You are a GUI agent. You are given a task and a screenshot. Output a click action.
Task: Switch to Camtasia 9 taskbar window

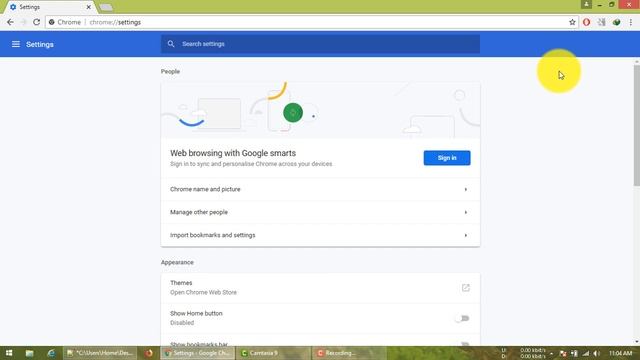point(273,353)
